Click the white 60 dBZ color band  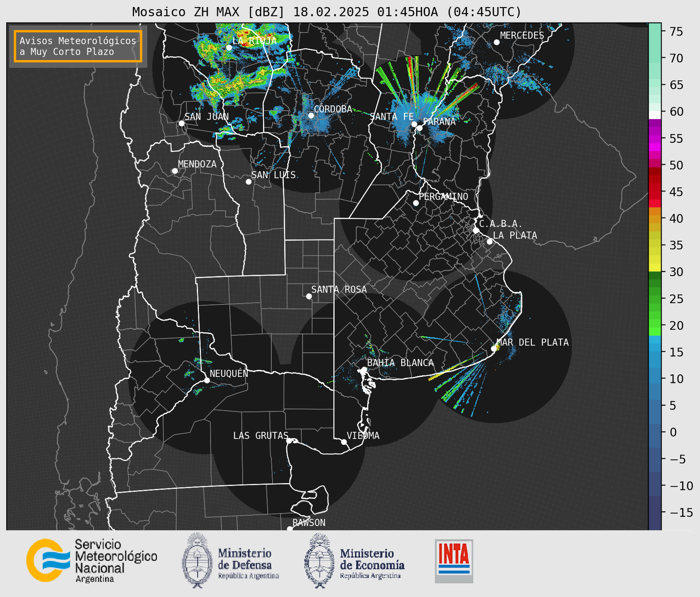655,115
